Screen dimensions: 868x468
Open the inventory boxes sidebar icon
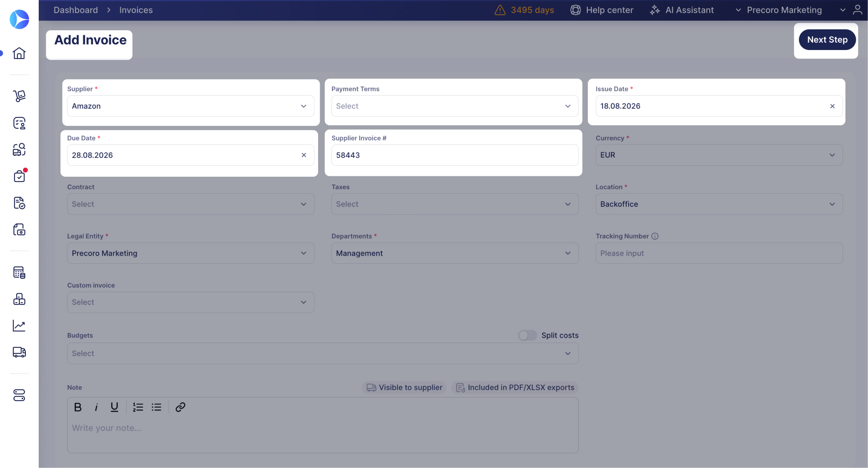[19, 299]
